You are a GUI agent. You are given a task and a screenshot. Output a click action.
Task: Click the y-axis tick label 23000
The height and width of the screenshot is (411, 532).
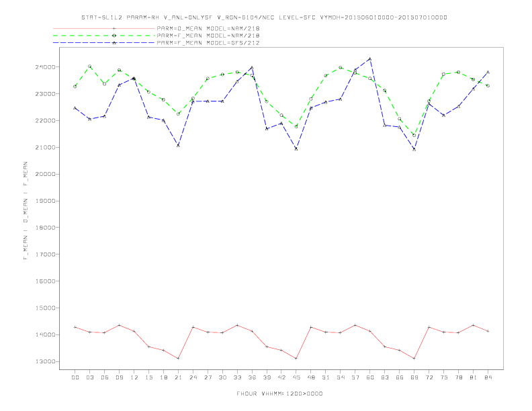point(45,94)
